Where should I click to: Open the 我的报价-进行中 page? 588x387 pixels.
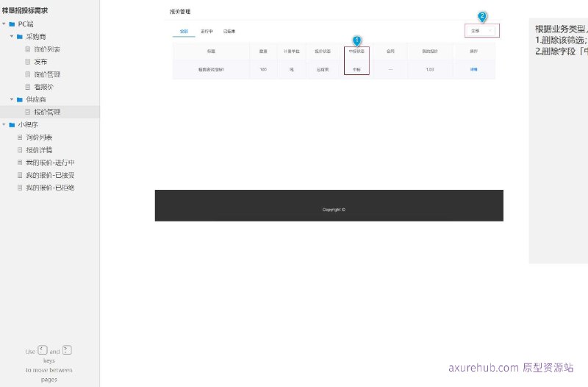point(50,163)
